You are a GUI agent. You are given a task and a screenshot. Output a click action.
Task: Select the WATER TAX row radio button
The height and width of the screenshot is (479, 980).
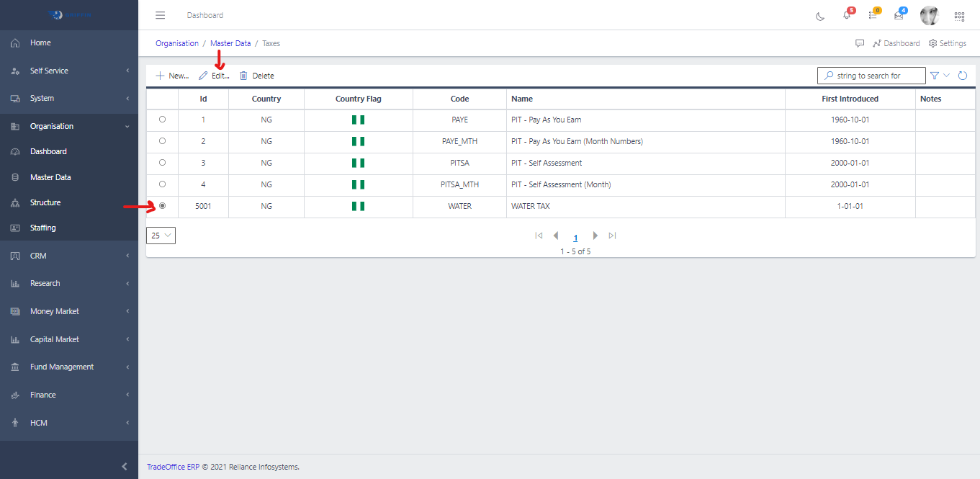[x=162, y=206]
